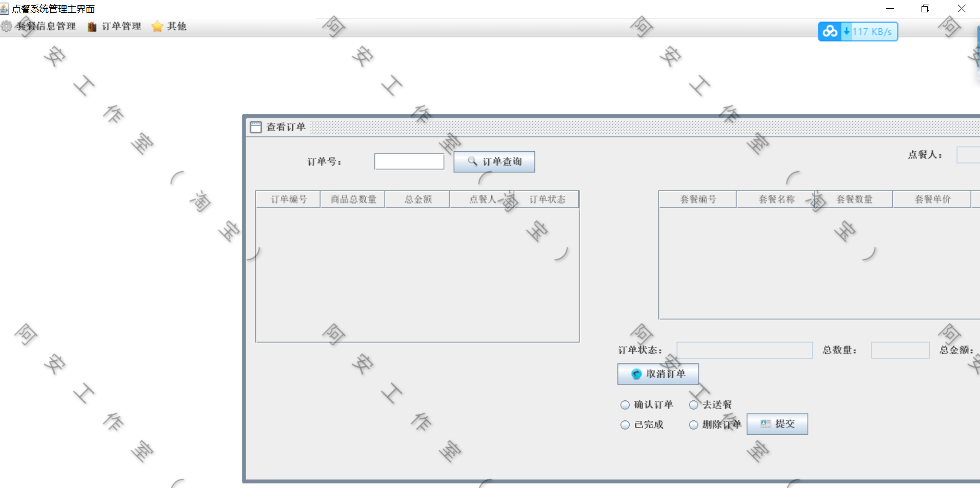This screenshot has height=488, width=980.
Task: Choose the 已完成 radio button
Action: tap(625, 425)
